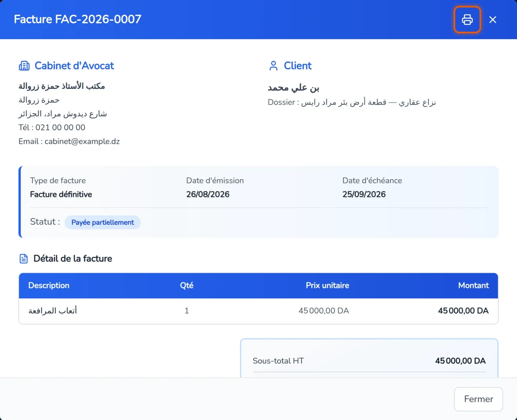This screenshot has width=517, height=420.
Task: Print the invoice using printer icon
Action: (467, 19)
